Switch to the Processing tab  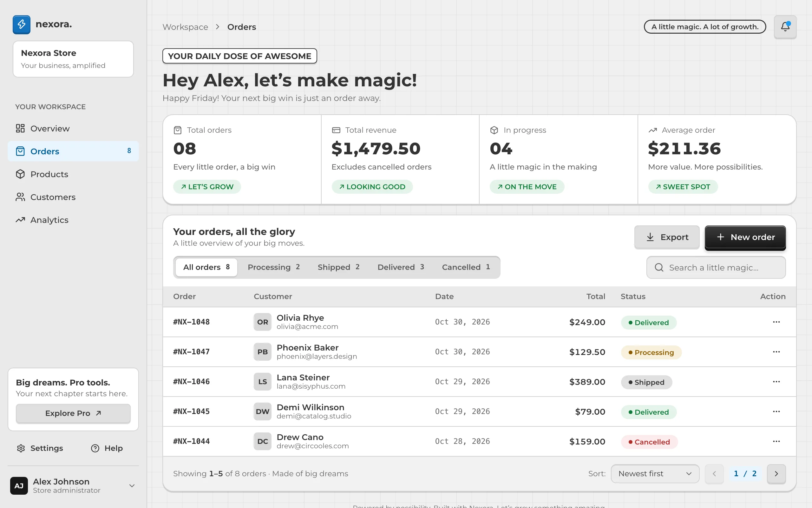pyautogui.click(x=273, y=267)
